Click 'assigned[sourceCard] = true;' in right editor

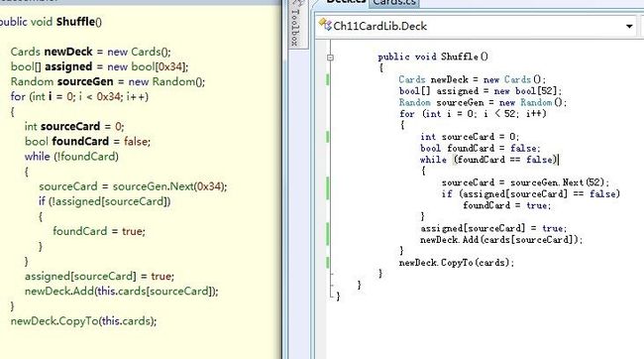[493, 228]
